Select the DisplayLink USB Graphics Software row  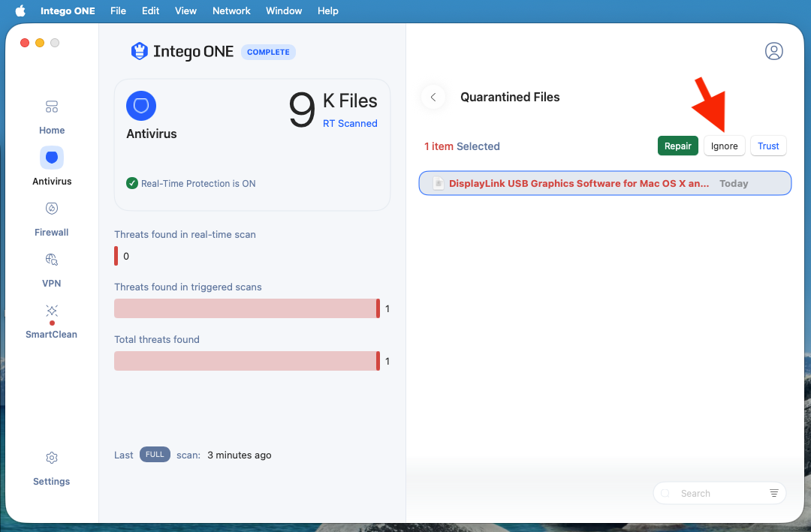click(604, 183)
